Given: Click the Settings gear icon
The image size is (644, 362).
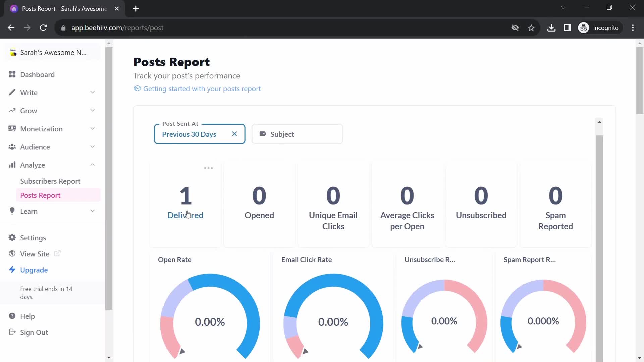Looking at the screenshot, I should pos(12,238).
